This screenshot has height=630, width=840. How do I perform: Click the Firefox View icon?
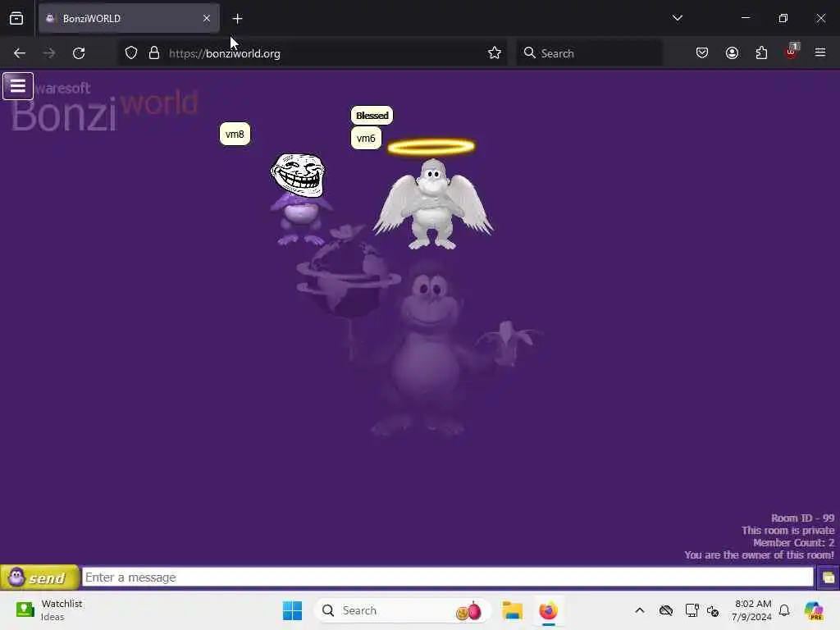[16, 18]
